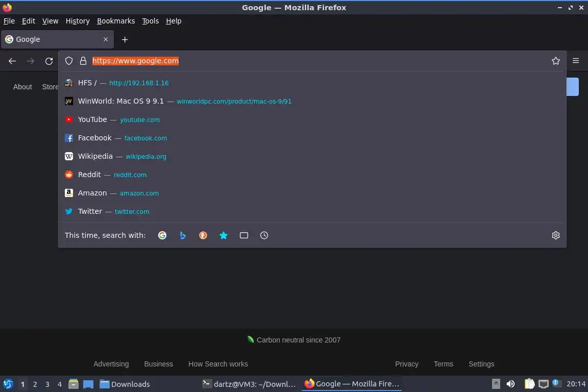Search in open tabs icon
This screenshot has height=392, width=588.
coord(244,235)
